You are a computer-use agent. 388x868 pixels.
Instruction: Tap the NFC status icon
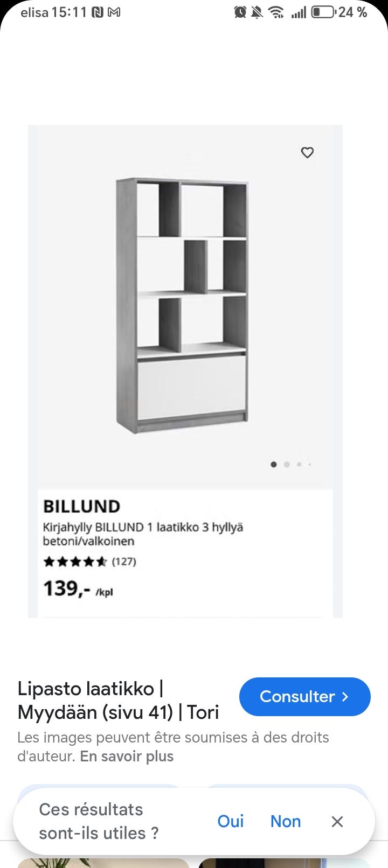[x=98, y=12]
